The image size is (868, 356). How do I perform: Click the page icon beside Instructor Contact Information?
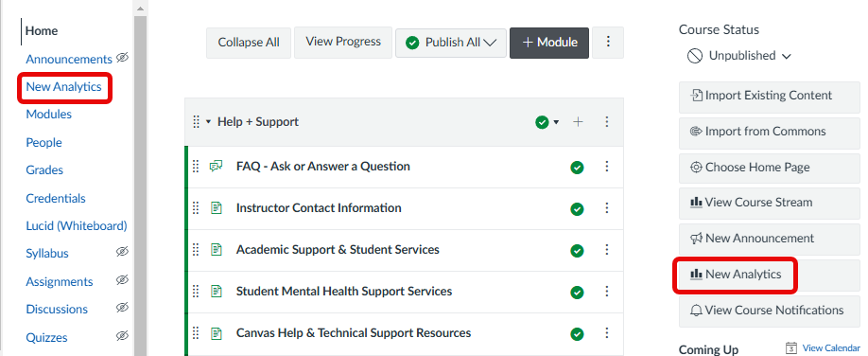(x=217, y=208)
